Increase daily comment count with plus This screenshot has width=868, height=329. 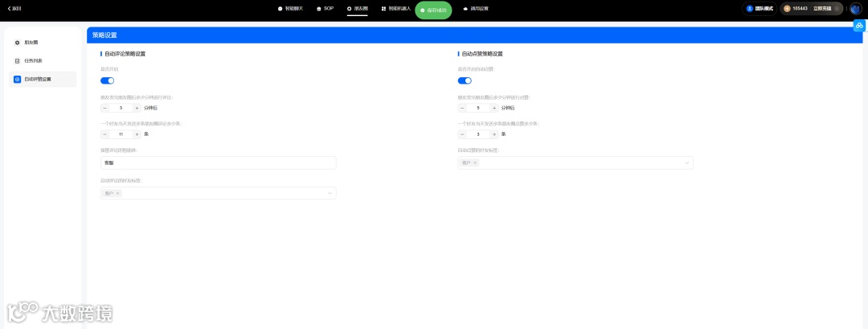(x=137, y=134)
